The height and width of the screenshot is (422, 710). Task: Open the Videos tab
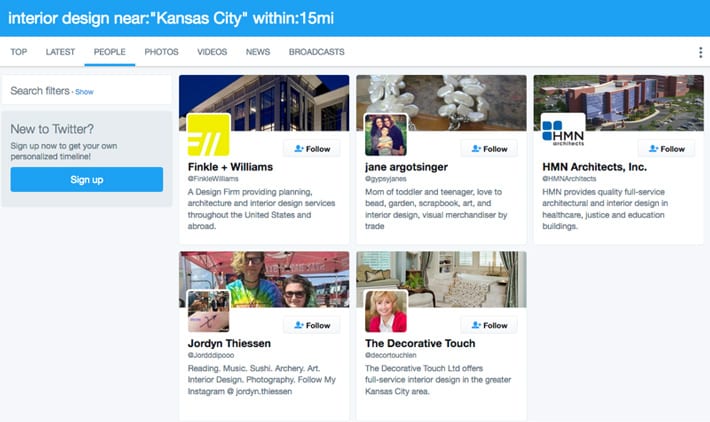click(212, 52)
